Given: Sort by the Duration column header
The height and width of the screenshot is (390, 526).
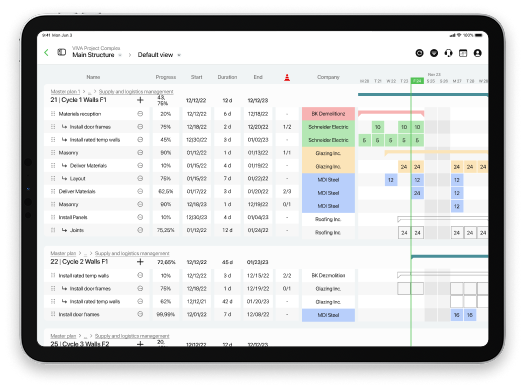Looking at the screenshot, I should coord(227,77).
